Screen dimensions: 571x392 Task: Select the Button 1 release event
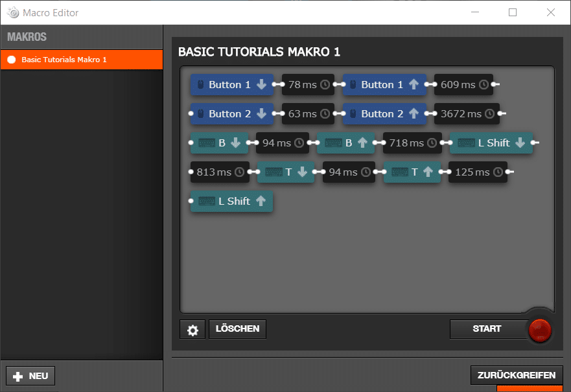point(384,85)
